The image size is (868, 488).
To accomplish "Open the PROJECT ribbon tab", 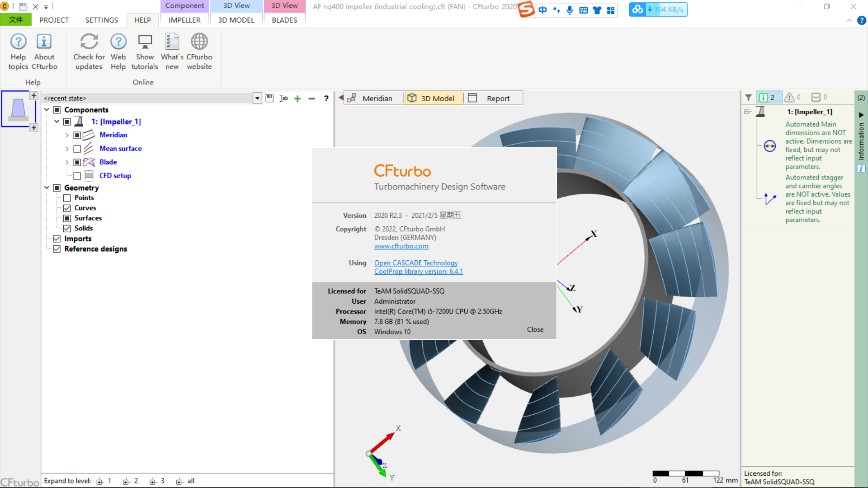I will click(54, 20).
